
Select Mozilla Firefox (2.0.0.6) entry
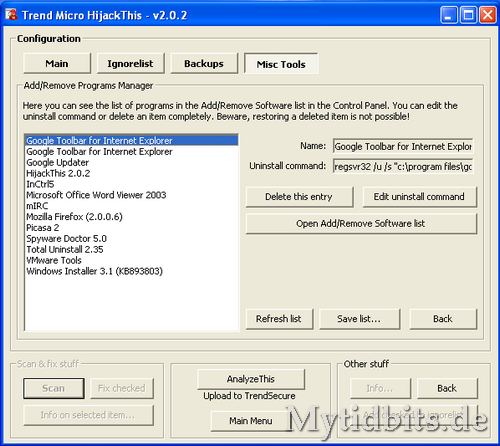132,217
